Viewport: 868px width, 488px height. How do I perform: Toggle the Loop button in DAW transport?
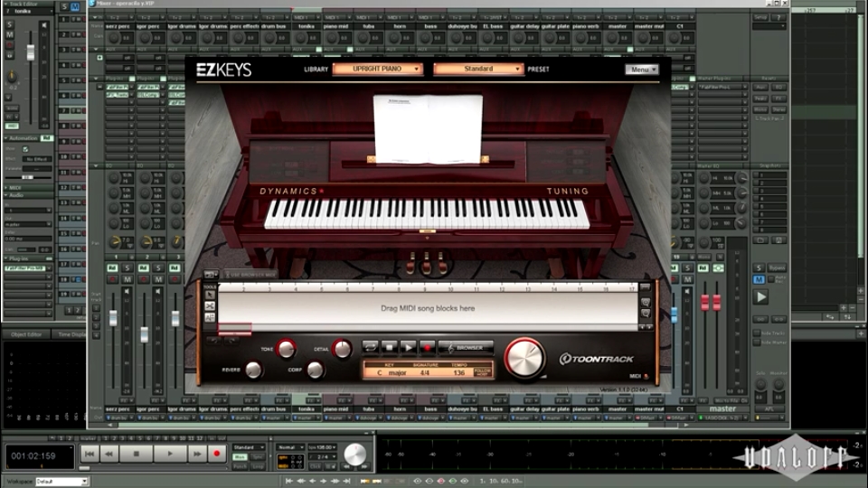[x=258, y=466]
